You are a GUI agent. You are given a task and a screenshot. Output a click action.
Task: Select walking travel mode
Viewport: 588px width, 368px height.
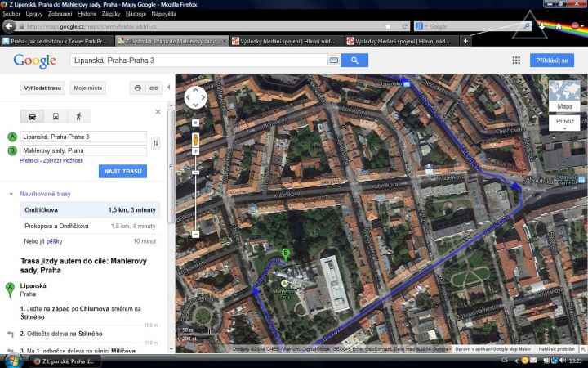(x=78, y=116)
